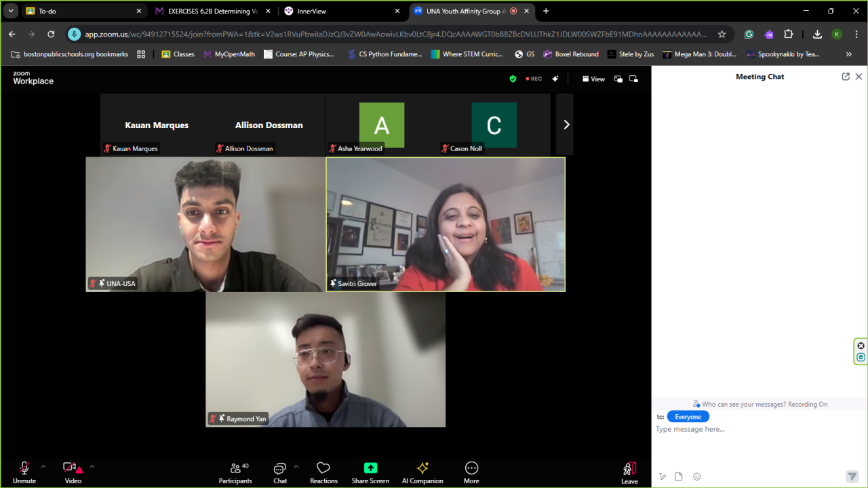The image size is (868, 488).
Task: Open the emoji picker in chat
Action: [696, 476]
